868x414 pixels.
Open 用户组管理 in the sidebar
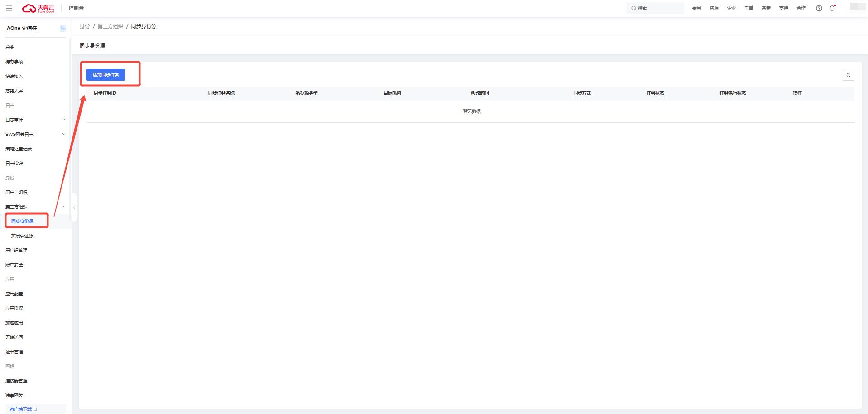pyautogui.click(x=16, y=250)
